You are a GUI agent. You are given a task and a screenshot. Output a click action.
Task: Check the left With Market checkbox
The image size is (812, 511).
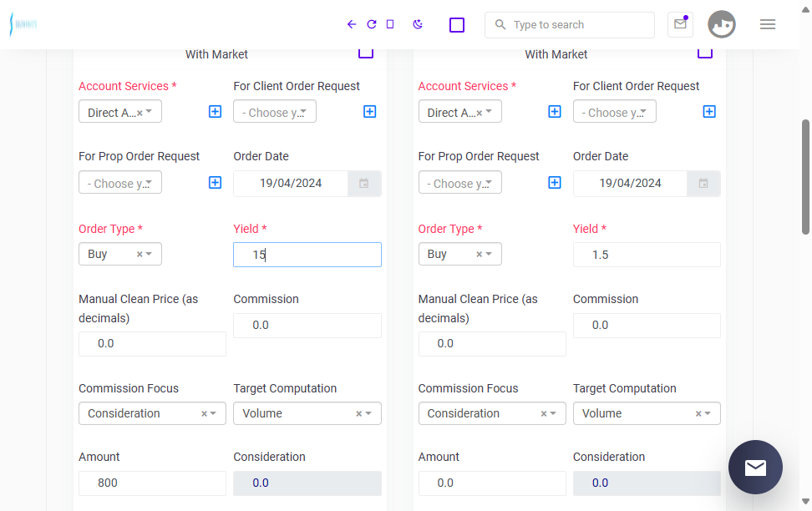pos(366,53)
